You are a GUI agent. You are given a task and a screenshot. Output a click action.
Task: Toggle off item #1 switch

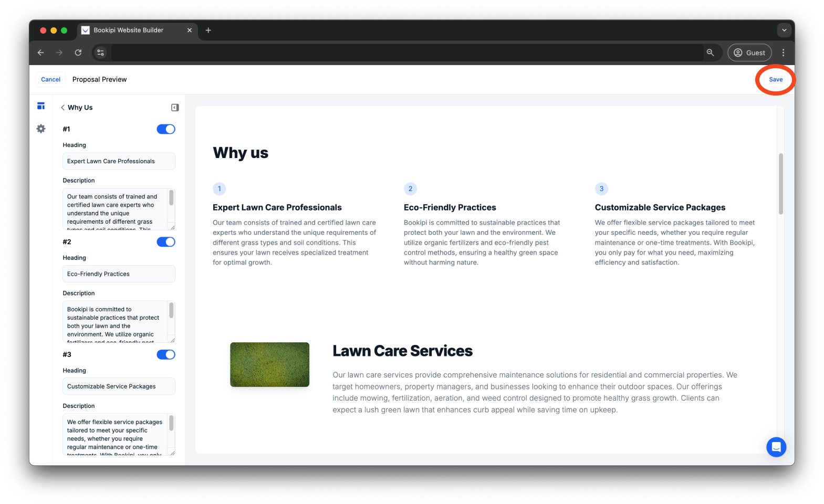pyautogui.click(x=166, y=129)
